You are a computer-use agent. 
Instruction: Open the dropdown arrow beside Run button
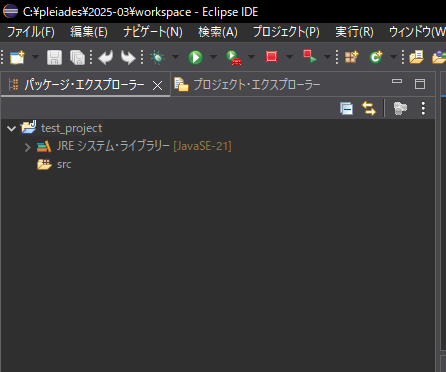click(x=213, y=57)
